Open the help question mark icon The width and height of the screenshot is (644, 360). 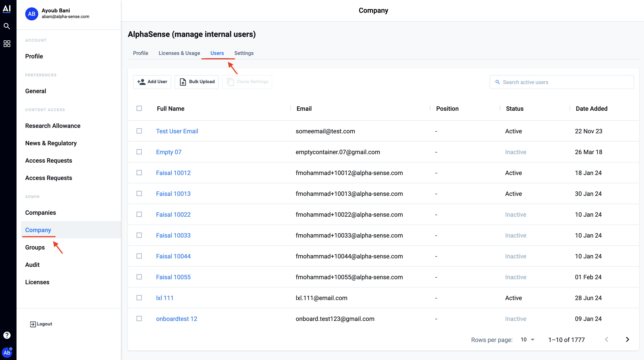pos(7,335)
